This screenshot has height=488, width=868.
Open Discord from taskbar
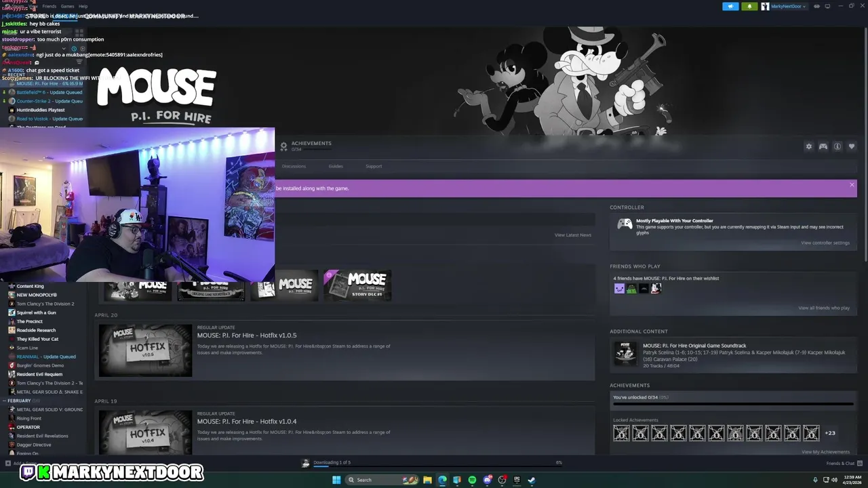tap(487, 480)
